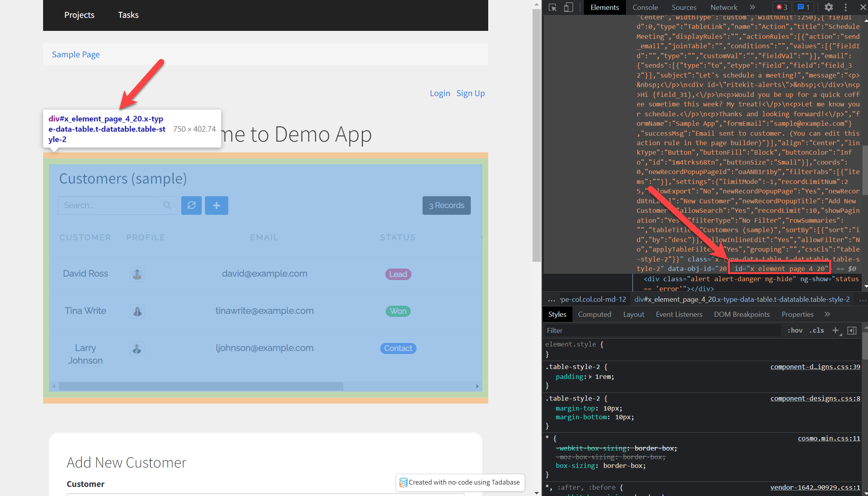
Task: Open the Projects menu item
Action: (79, 15)
